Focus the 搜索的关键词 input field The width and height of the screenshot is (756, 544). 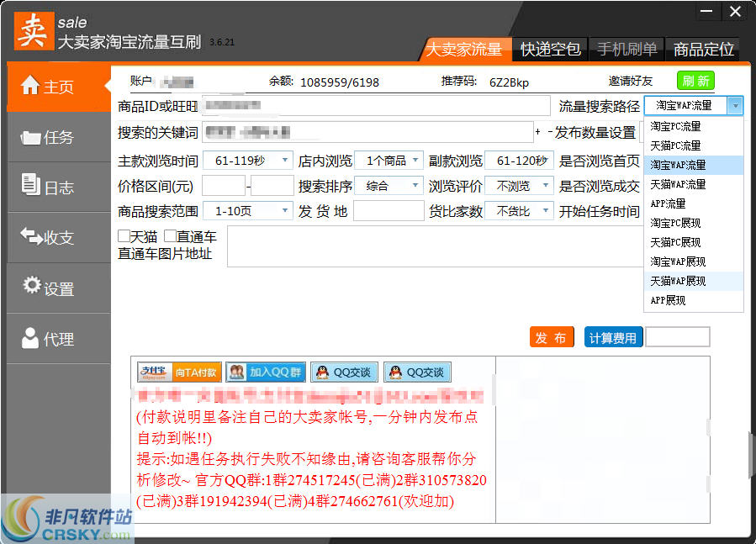pos(368,132)
